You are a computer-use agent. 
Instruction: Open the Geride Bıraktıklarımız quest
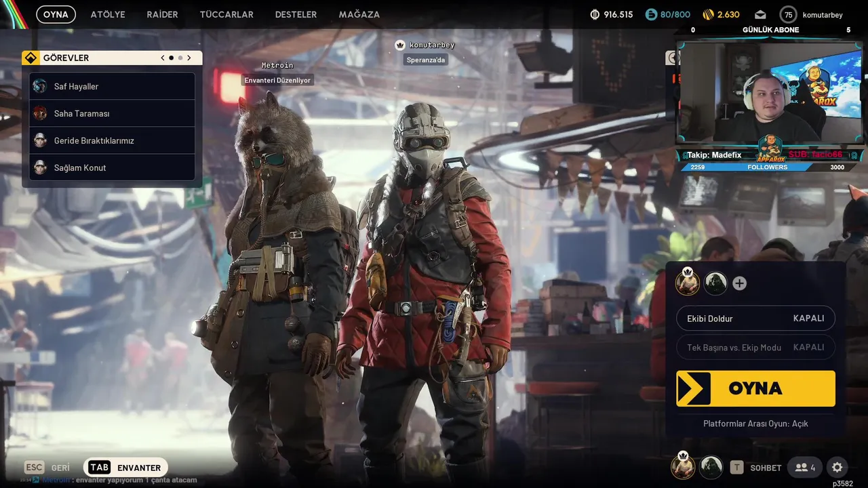point(113,140)
